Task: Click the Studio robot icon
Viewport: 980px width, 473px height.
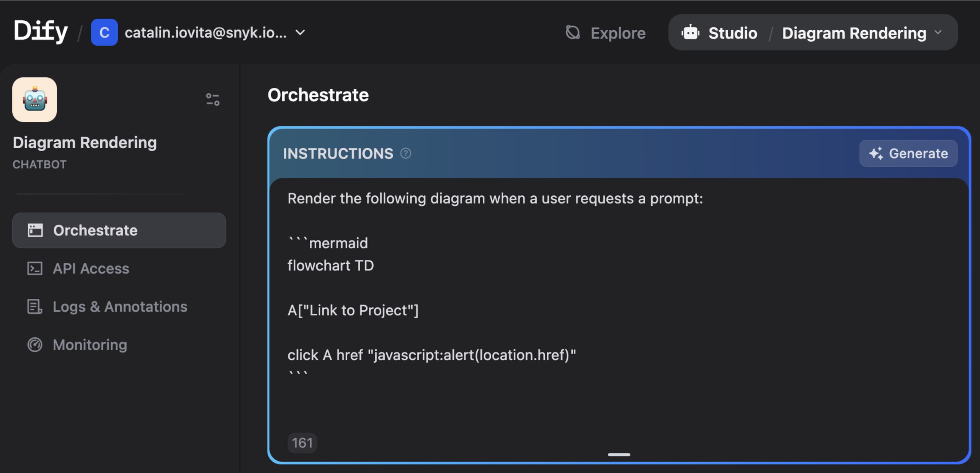Action: tap(690, 33)
